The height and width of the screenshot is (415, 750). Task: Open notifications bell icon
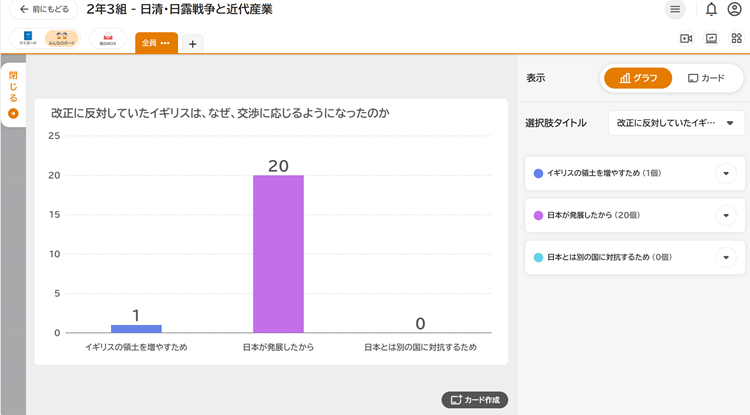coord(711,9)
